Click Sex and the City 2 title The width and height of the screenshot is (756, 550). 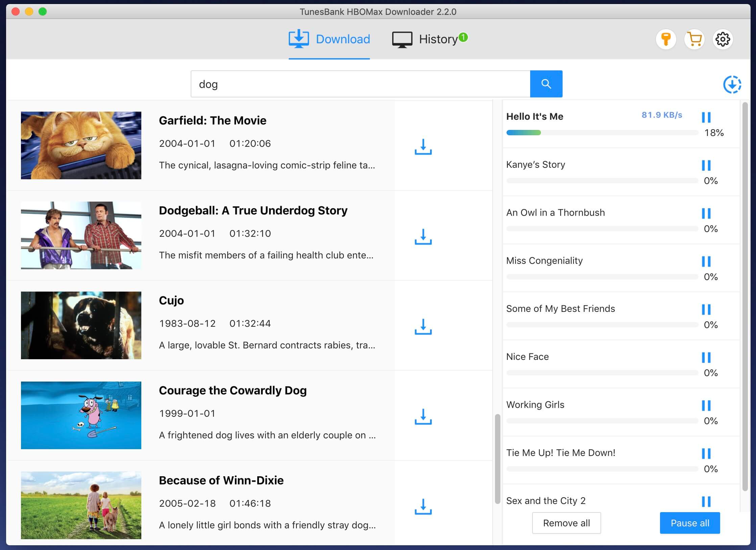click(546, 501)
